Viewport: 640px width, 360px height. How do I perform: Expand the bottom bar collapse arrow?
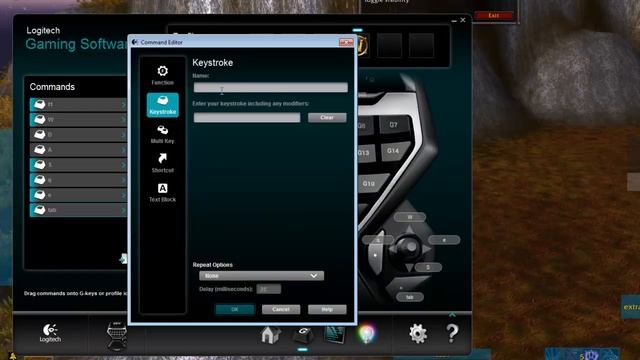pos(452,315)
